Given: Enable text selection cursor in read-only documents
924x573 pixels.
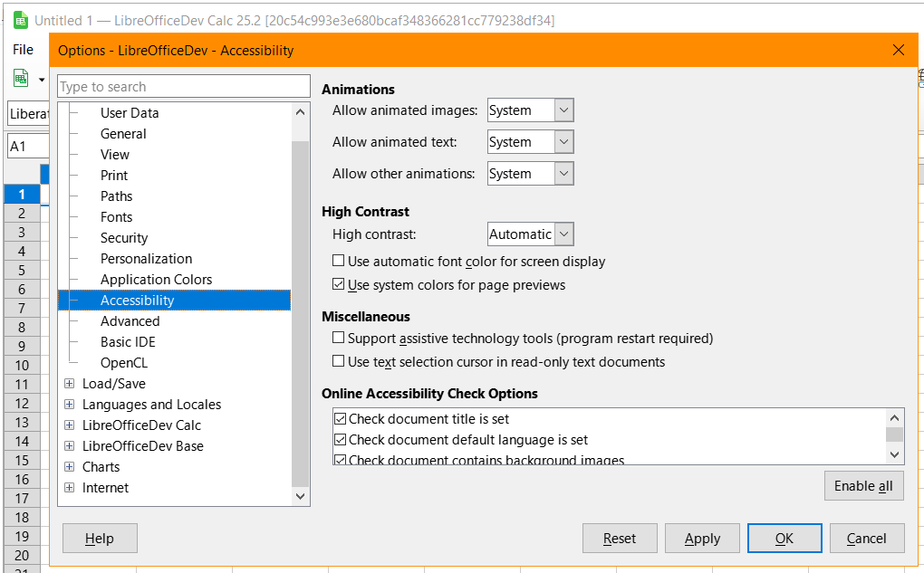Looking at the screenshot, I should pos(338,360).
